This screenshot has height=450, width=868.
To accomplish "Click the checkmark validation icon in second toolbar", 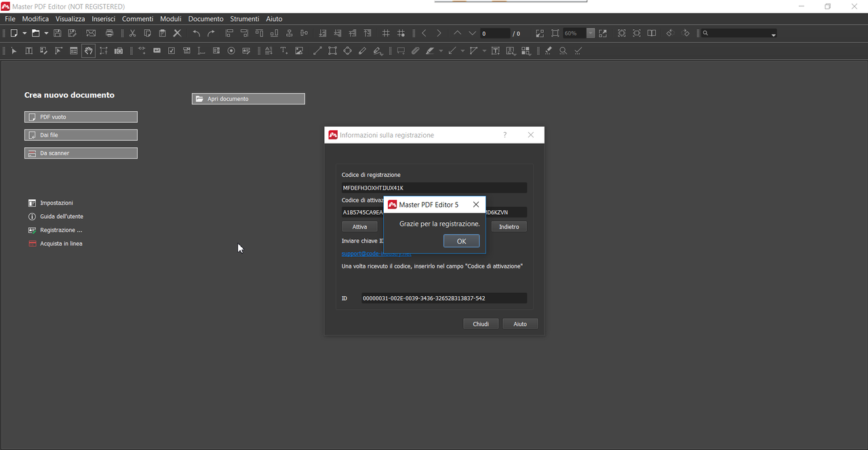I will [x=578, y=51].
